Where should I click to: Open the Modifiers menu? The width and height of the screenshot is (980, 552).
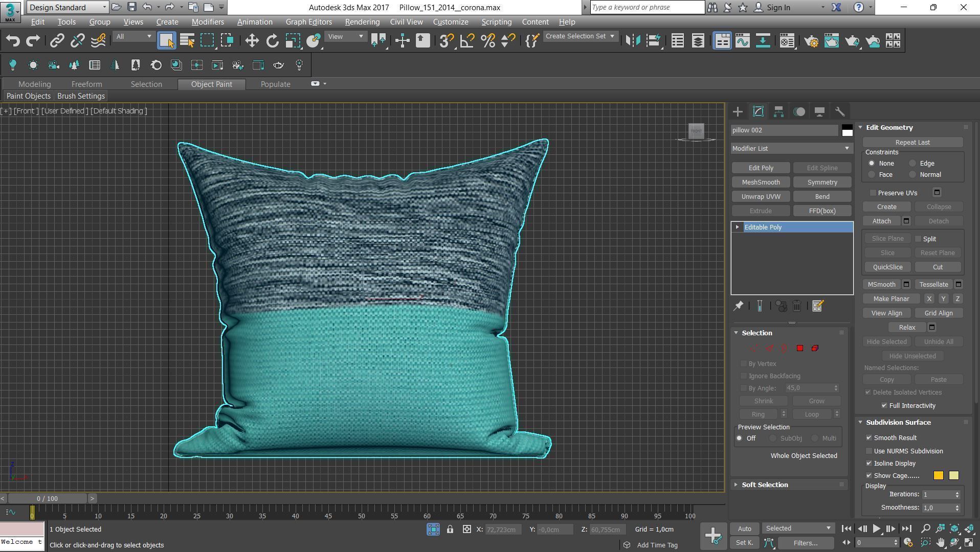(208, 22)
